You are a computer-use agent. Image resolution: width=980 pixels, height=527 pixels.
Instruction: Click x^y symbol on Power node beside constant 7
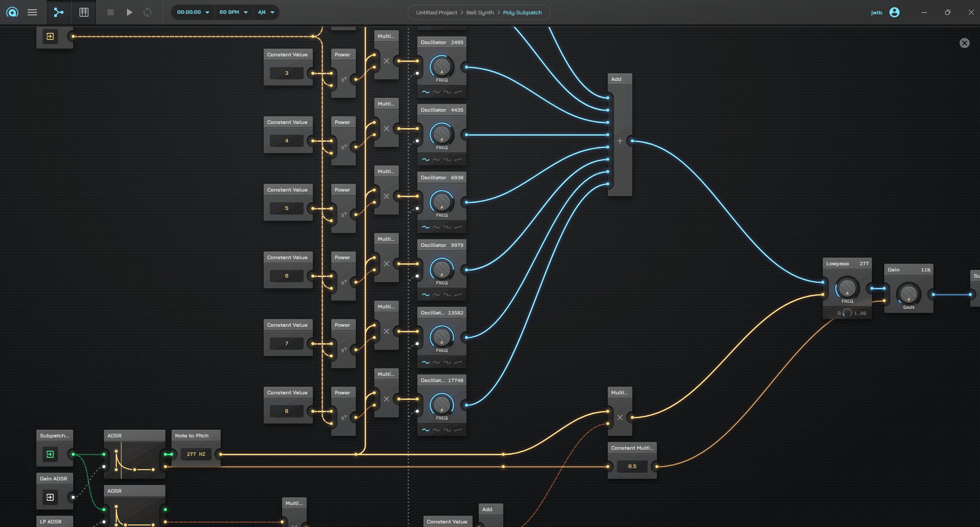tap(344, 350)
